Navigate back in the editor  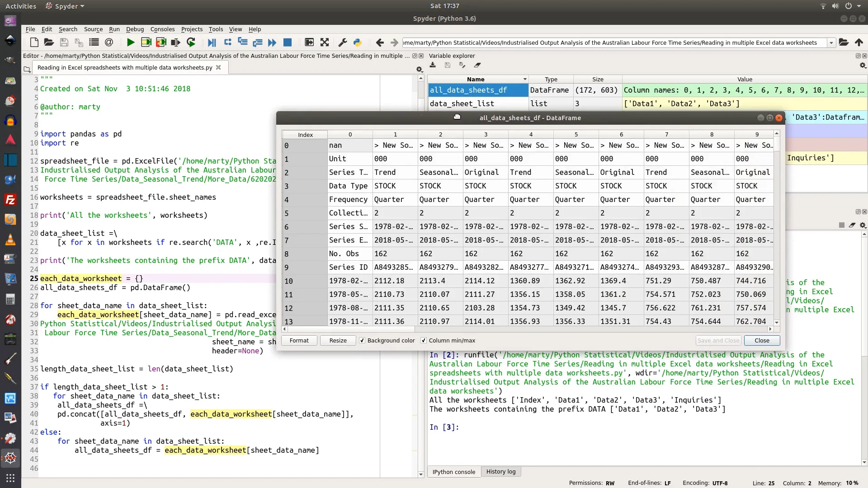tap(380, 42)
